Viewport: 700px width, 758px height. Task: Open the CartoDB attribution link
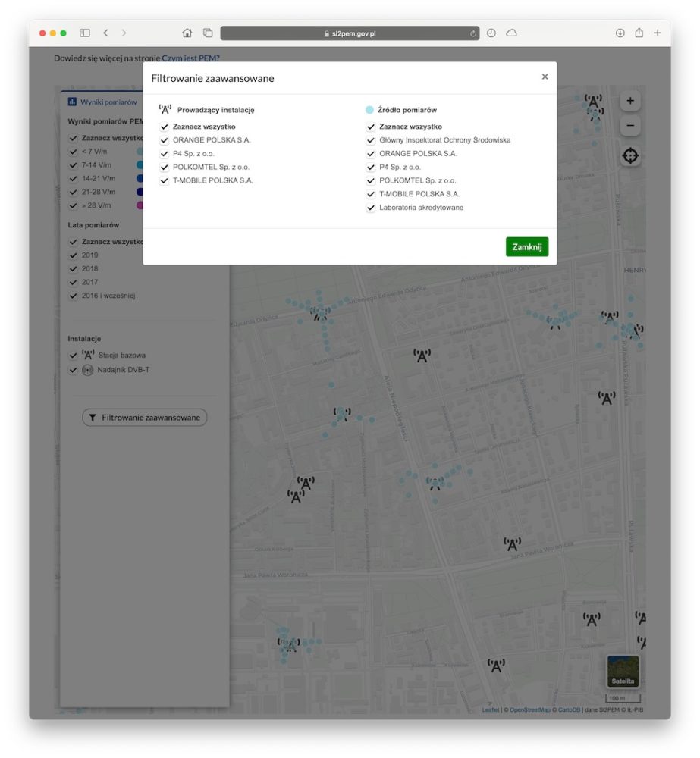coord(569,709)
